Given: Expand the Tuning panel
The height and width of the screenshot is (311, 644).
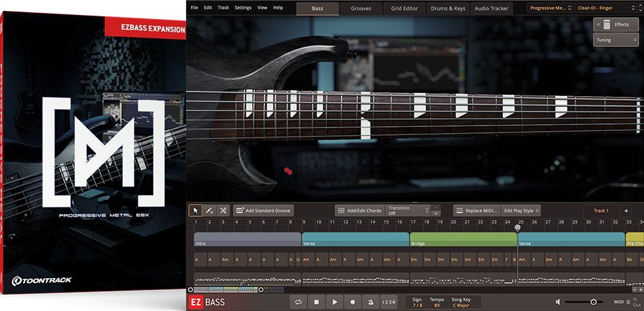Looking at the screenshot, I should [615, 40].
